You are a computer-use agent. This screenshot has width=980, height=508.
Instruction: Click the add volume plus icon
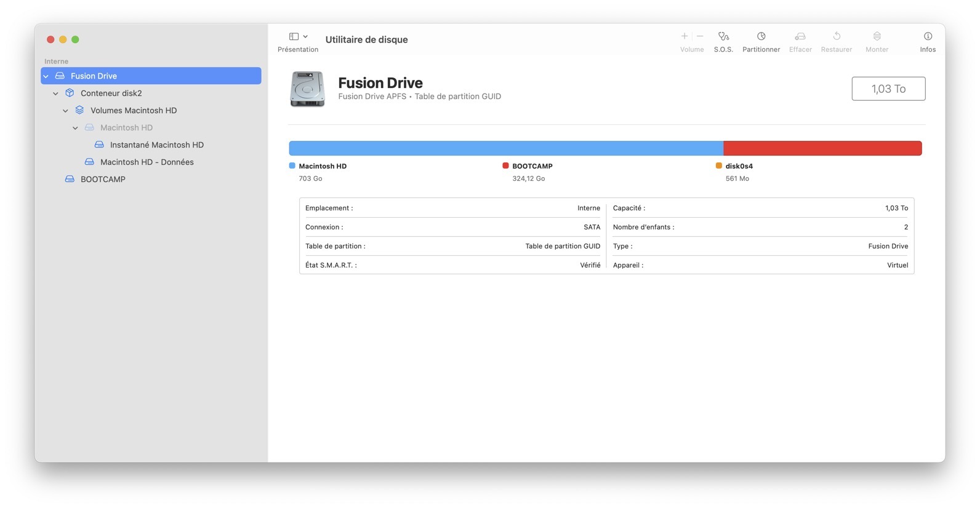click(685, 36)
